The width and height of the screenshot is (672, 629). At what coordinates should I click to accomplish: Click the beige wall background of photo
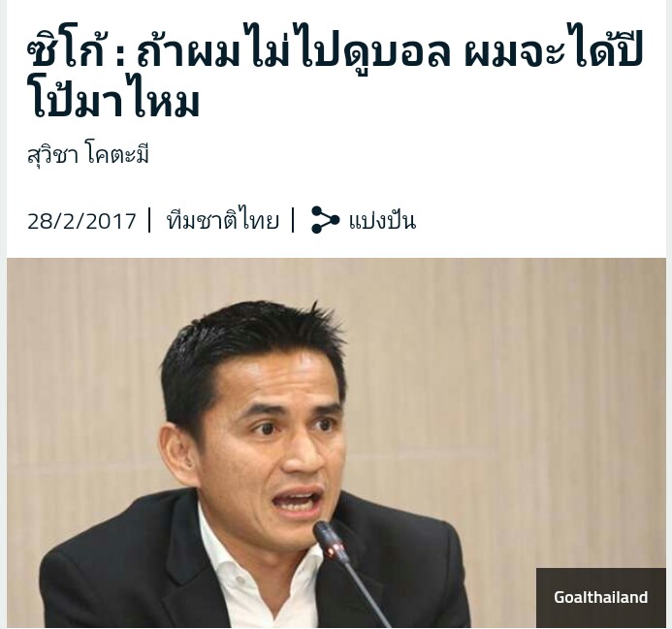click(x=514, y=386)
